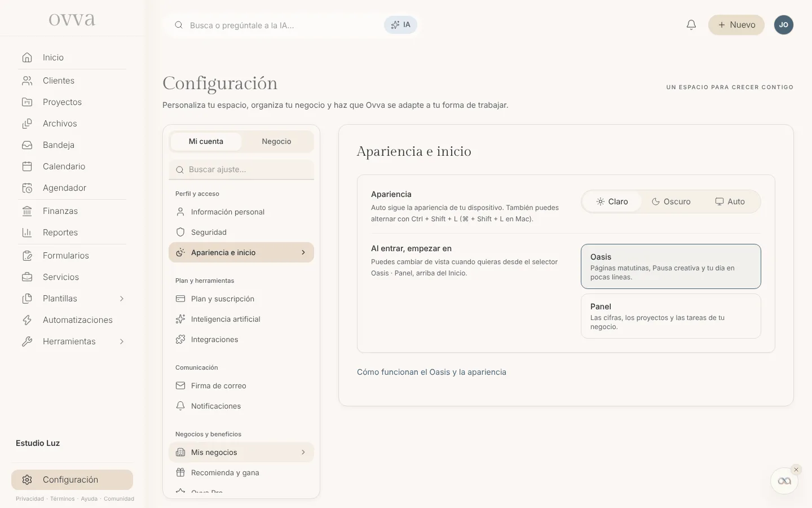Open Plan y suscripción settings
The height and width of the screenshot is (508, 812).
coord(241,299)
